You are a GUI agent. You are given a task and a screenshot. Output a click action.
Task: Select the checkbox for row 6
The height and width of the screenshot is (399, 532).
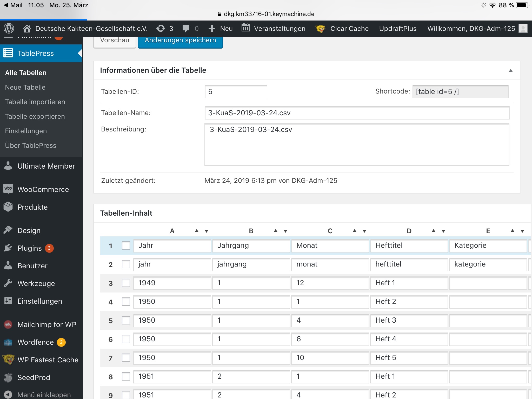pyautogui.click(x=126, y=339)
